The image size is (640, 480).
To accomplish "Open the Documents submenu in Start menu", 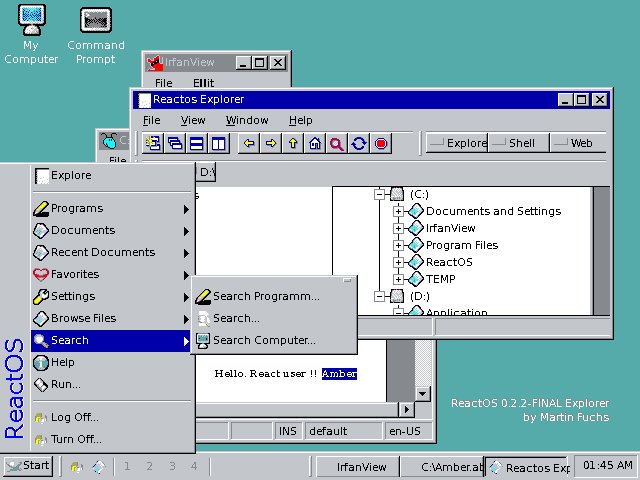I will point(111,231).
